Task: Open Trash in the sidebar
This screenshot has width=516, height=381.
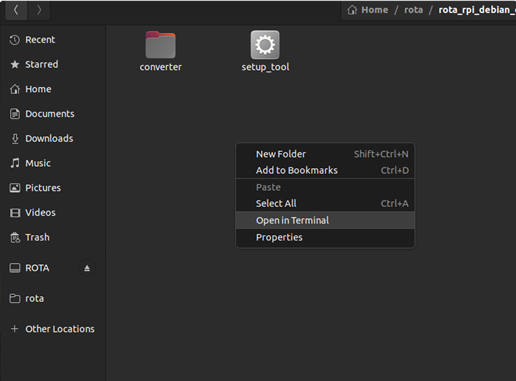Action: coord(53,237)
